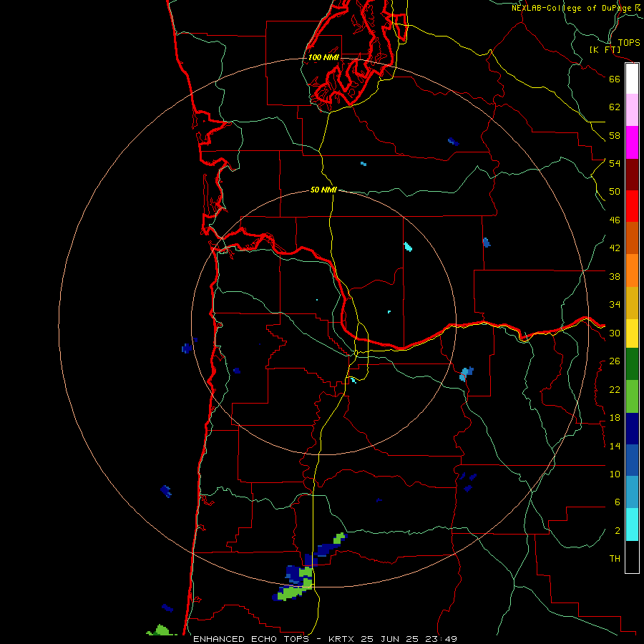644x644 pixels.
Task: Click the white color swatch above 66
Action: pyautogui.click(x=632, y=79)
